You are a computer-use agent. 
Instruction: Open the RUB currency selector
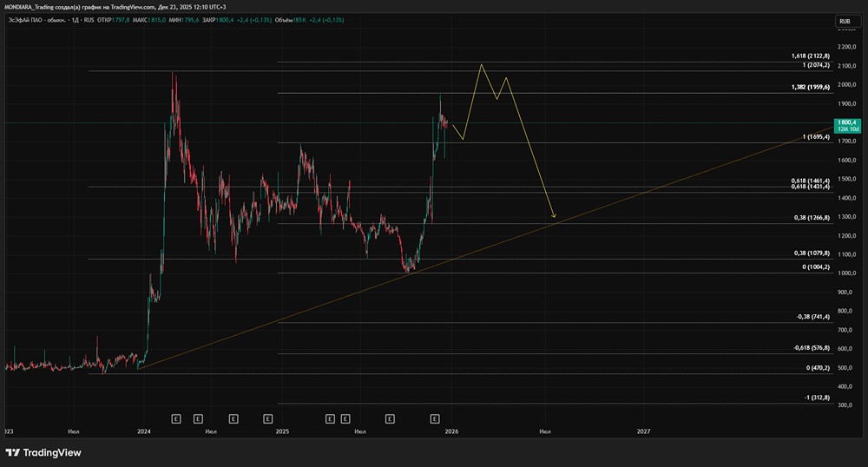[x=844, y=21]
